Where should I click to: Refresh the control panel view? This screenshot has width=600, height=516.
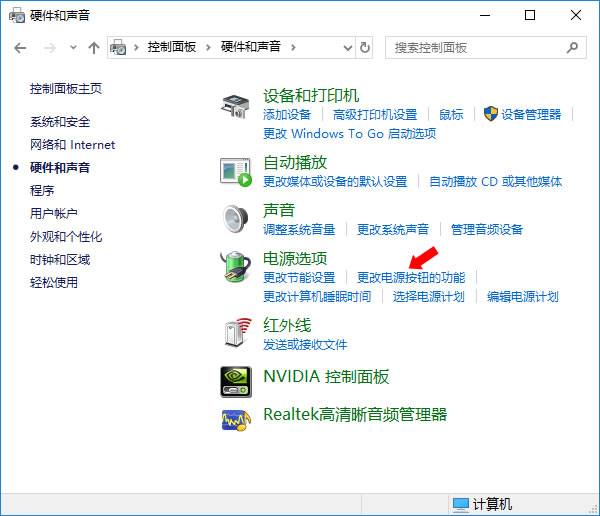pyautogui.click(x=365, y=48)
